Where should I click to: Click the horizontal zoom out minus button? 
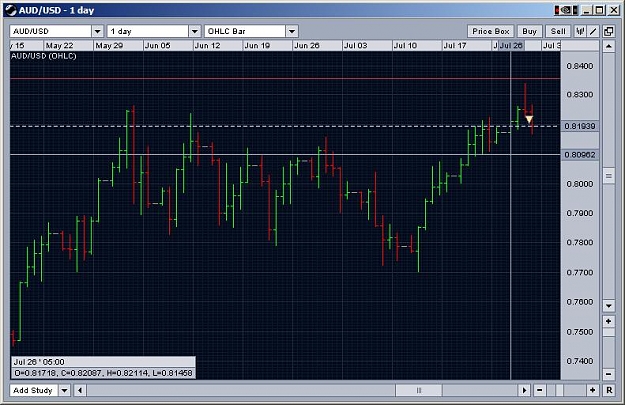539,390
